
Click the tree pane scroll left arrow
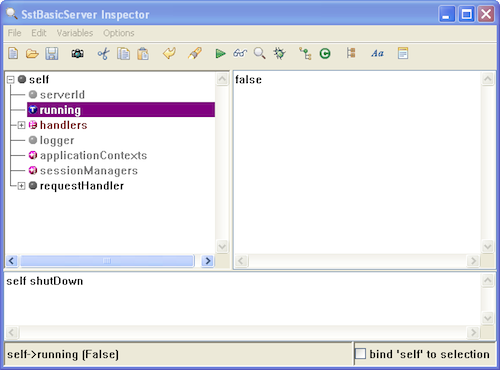[x=12, y=261]
